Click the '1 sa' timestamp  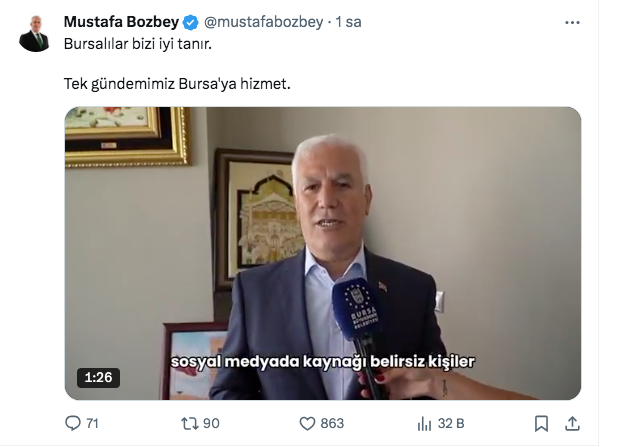click(348, 22)
